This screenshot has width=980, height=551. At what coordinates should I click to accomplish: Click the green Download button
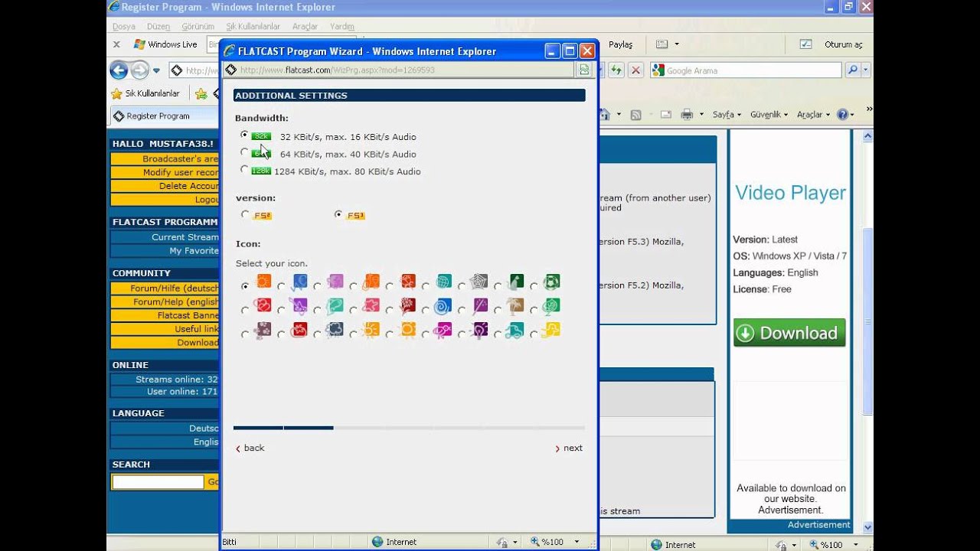tap(789, 333)
